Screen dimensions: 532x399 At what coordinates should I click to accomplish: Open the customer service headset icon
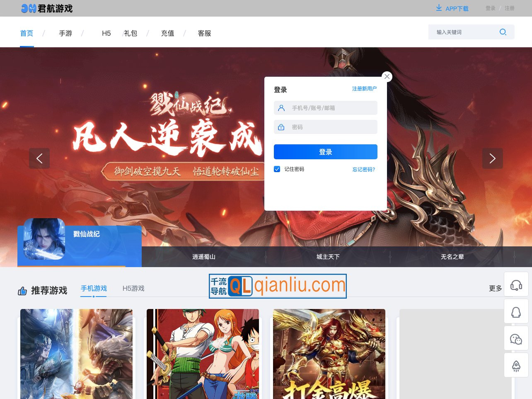click(x=516, y=284)
